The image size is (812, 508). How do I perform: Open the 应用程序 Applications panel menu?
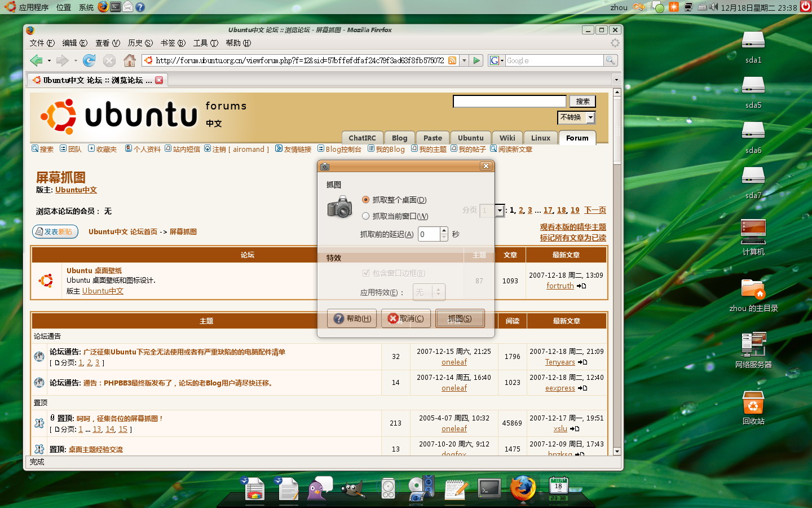point(34,7)
